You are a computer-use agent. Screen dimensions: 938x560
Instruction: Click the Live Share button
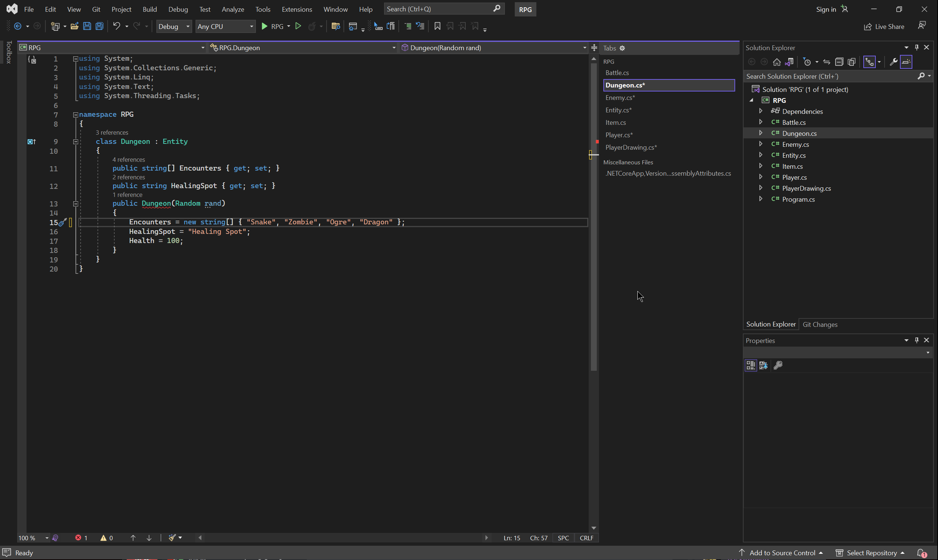point(884,26)
